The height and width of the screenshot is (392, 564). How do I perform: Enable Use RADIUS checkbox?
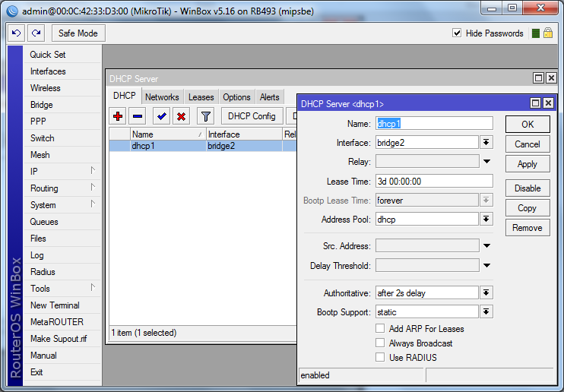tap(380, 357)
